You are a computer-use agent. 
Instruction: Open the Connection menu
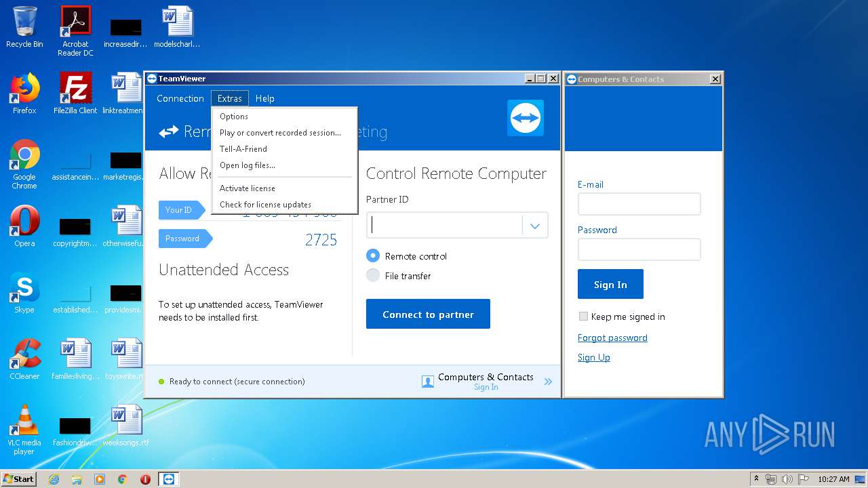180,98
